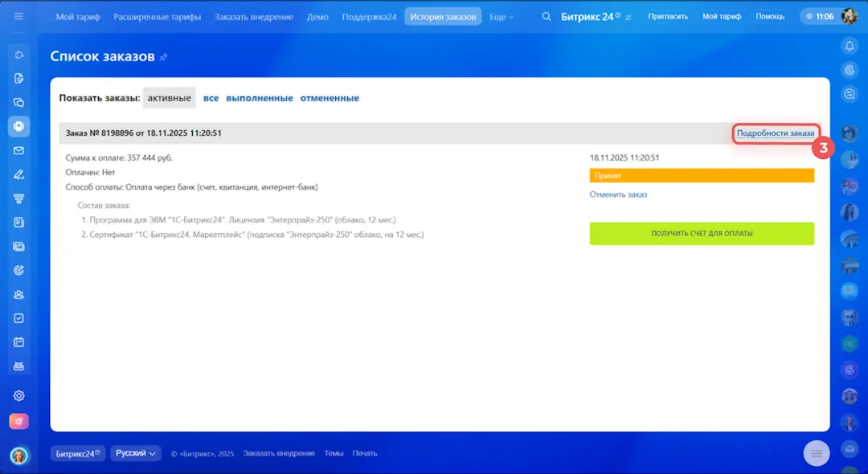This screenshot has height=474, width=868.
Task: Open the settings gear in left sidebar
Action: (19, 395)
